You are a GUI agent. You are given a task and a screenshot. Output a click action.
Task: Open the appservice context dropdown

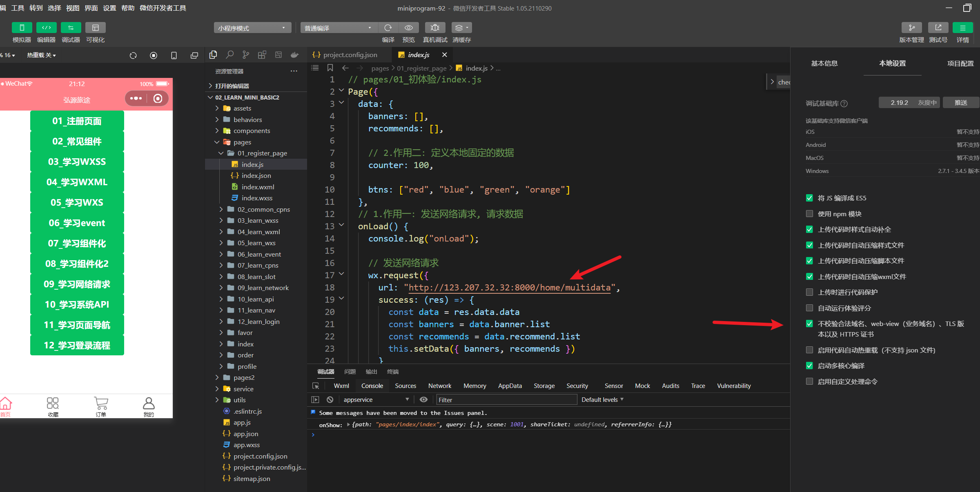pos(376,400)
